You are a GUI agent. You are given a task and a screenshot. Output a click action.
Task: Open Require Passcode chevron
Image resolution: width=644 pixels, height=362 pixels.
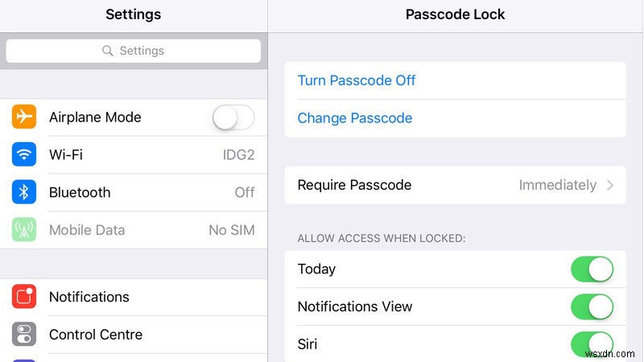(x=610, y=185)
